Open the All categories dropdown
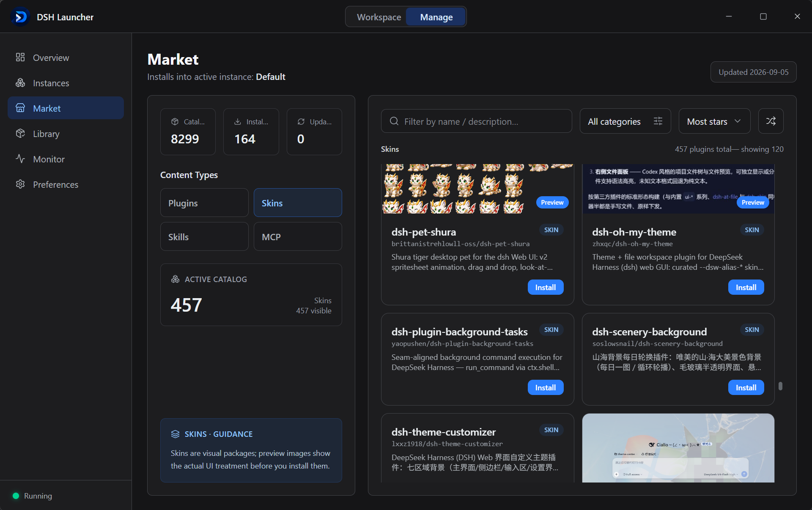Screen dimensions: 812x510 (625, 121)
